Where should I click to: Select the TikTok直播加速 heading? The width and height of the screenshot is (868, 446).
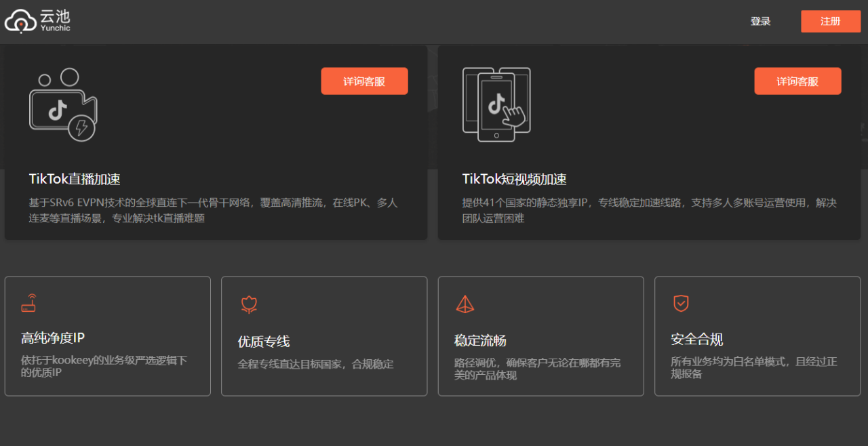click(75, 180)
